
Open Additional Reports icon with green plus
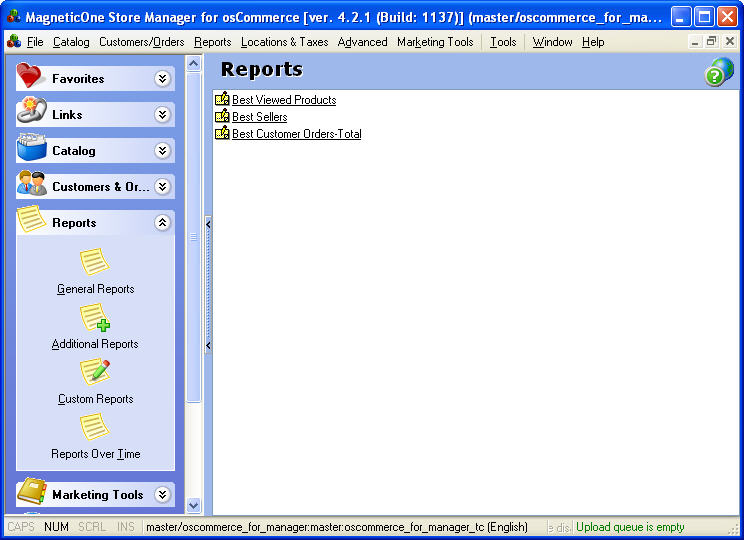(95, 317)
